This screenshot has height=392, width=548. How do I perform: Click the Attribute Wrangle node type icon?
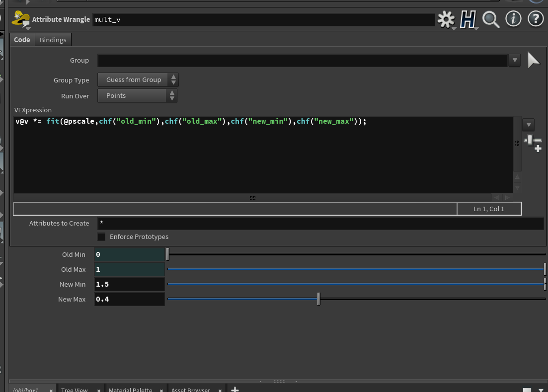[21, 19]
